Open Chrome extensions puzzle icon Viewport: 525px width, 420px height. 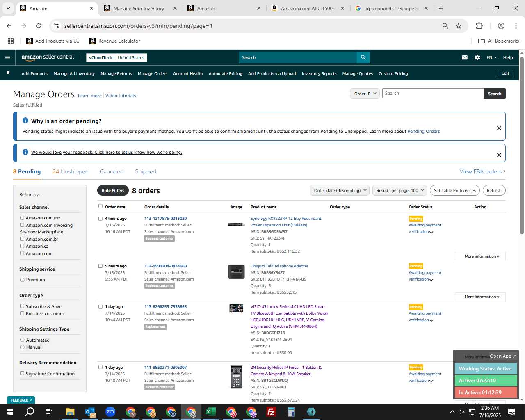point(479,26)
